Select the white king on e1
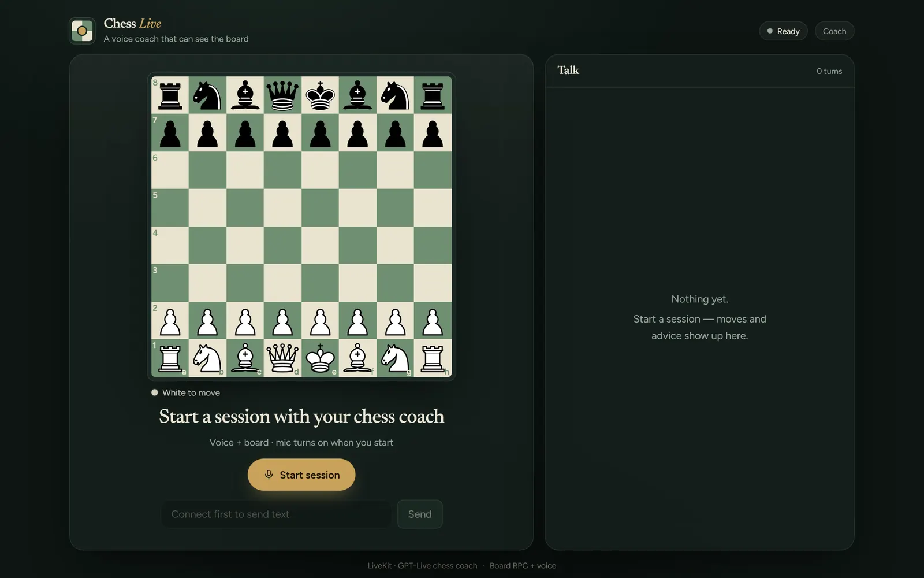The height and width of the screenshot is (578, 924). click(320, 358)
